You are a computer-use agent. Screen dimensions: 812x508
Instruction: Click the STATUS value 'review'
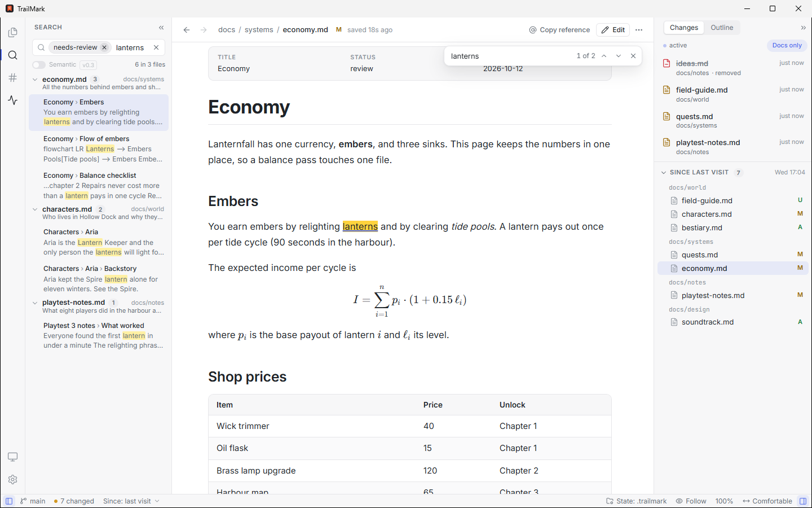coord(361,69)
